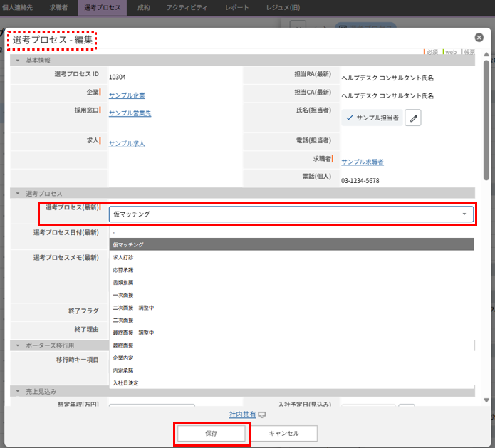This screenshot has height=448, width=495.
Task: Open the アクティビティ tab
Action: [x=187, y=7]
